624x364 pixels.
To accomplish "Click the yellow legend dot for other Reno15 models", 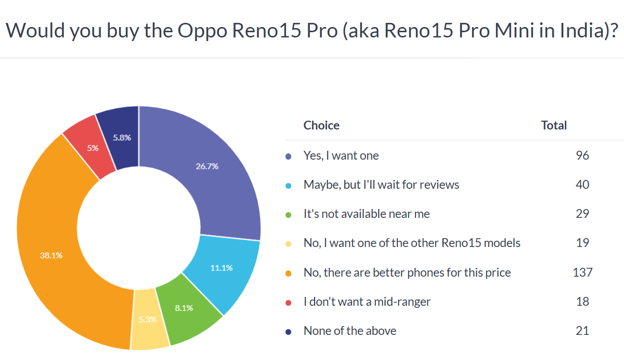I will point(289,243).
